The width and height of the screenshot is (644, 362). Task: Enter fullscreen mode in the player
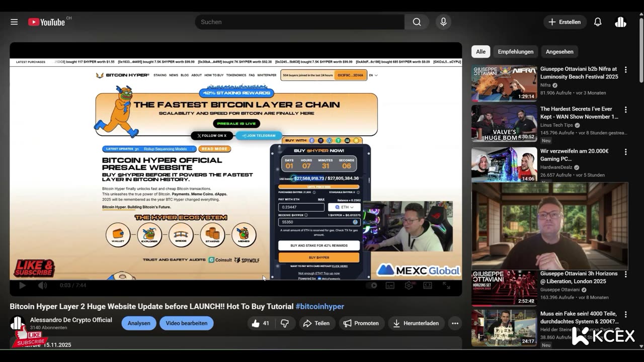click(446, 285)
